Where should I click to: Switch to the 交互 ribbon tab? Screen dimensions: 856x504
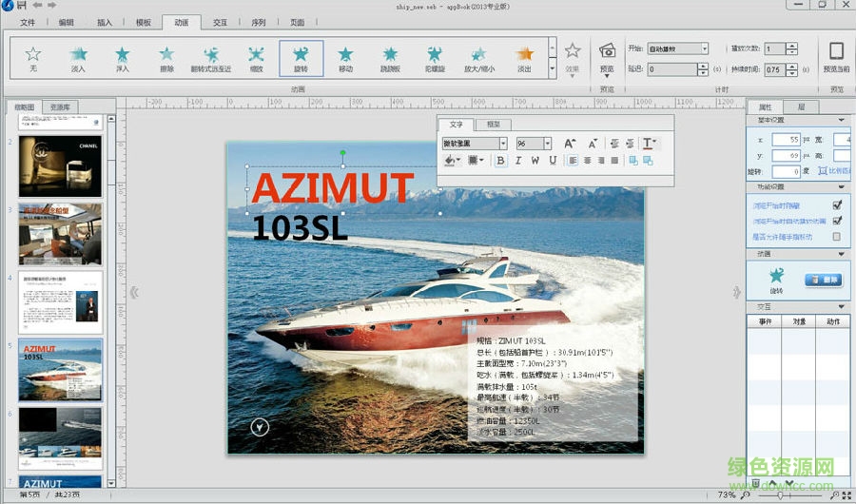(x=220, y=22)
